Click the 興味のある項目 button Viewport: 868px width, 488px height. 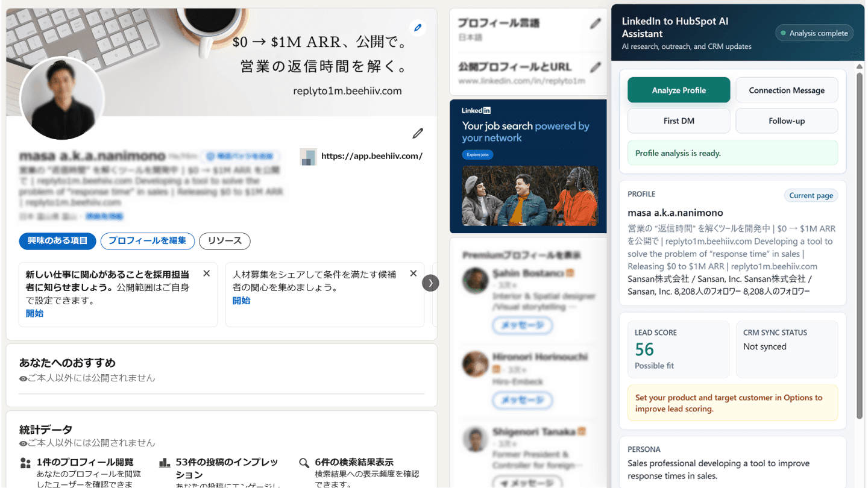[57, 241]
